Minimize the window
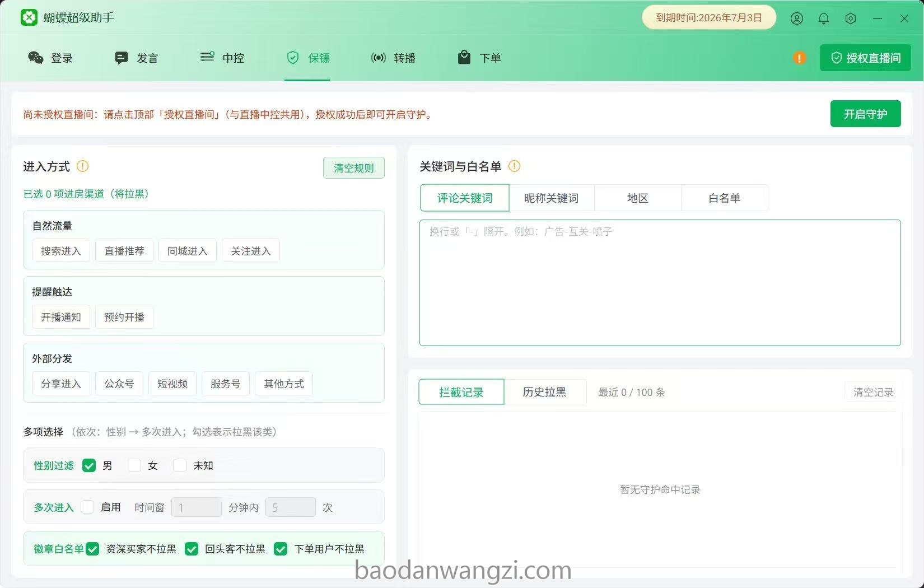The width and height of the screenshot is (924, 588). coord(878,18)
